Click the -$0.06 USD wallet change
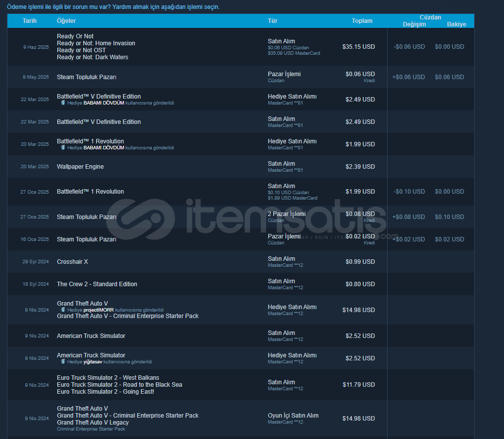 coord(409,47)
